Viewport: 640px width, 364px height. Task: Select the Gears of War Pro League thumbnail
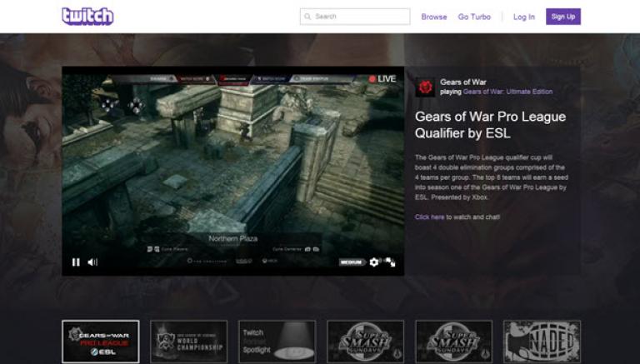(x=101, y=342)
